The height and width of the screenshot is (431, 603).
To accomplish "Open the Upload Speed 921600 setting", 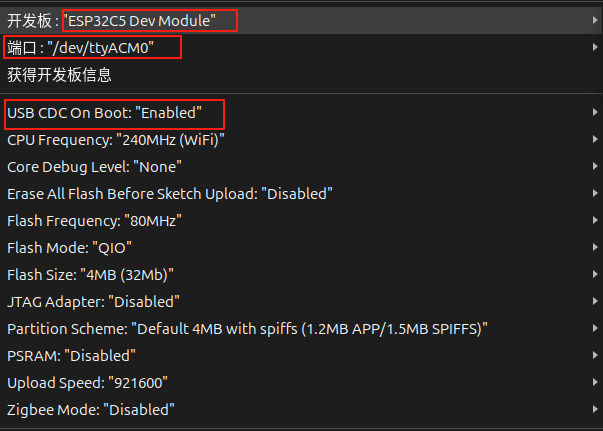I will pyautogui.click(x=87, y=382).
